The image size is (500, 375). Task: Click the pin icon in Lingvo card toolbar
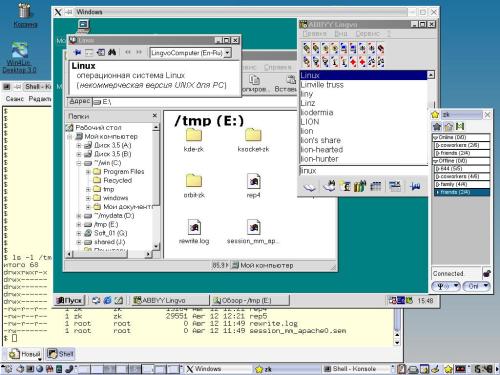[x=77, y=52]
